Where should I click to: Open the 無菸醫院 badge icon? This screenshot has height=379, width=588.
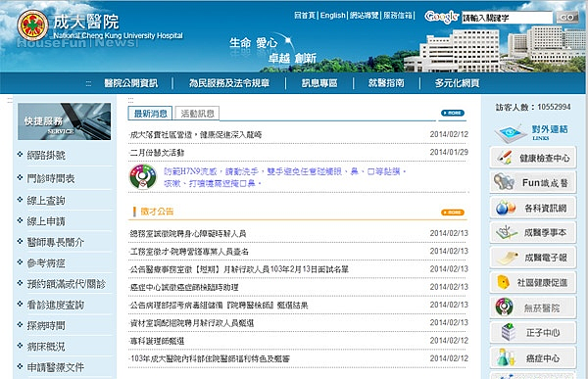coord(505,308)
